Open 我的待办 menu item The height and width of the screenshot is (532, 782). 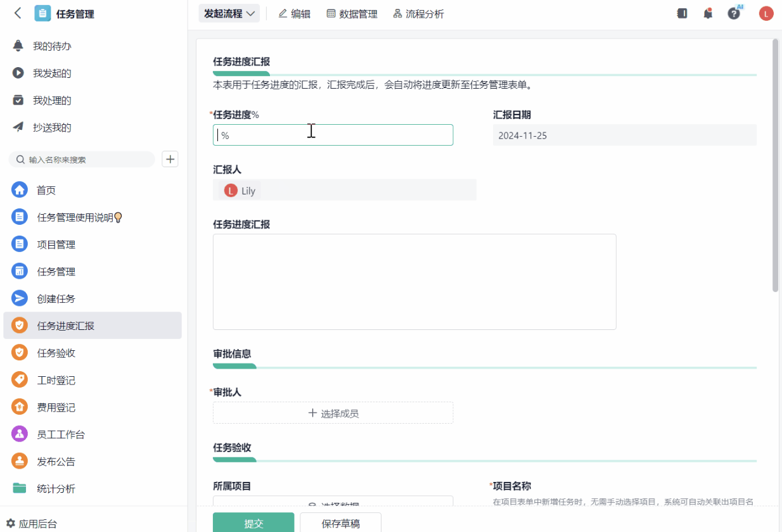click(x=52, y=46)
